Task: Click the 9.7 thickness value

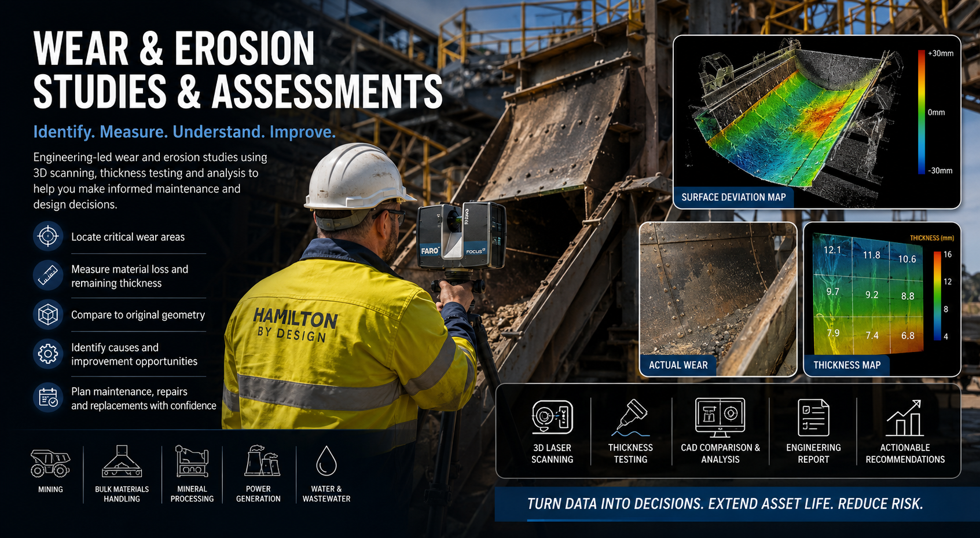Action: pos(832,291)
